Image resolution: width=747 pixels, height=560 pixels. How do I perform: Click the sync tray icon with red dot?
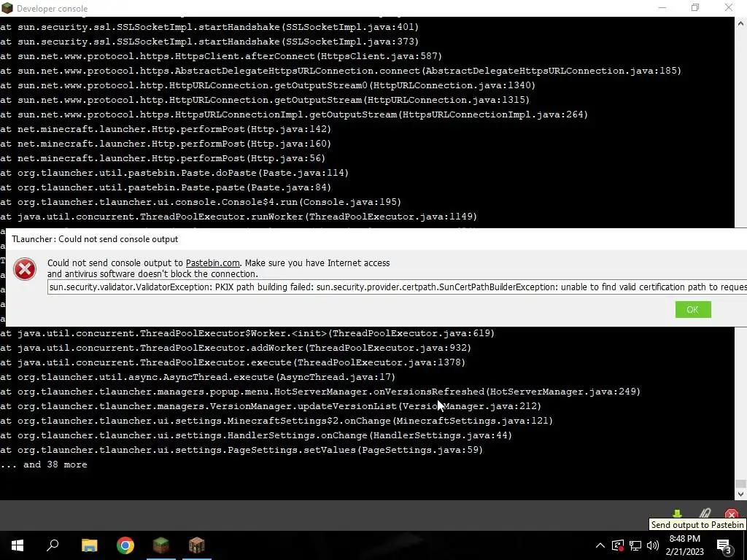pyautogui.click(x=618, y=545)
